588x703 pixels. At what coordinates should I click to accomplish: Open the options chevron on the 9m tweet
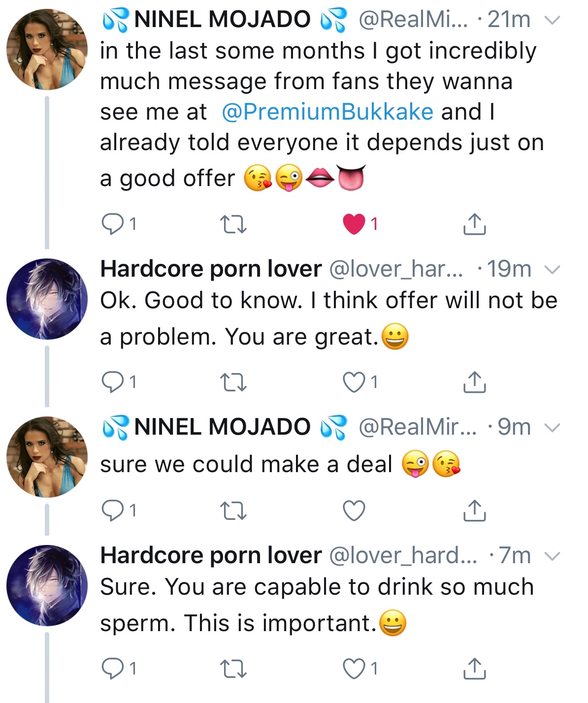tap(553, 427)
